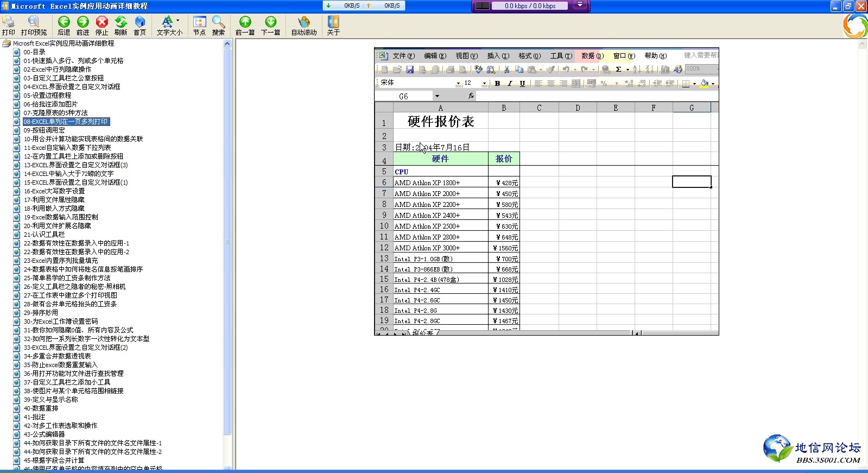The width and height of the screenshot is (868, 473).
Task: Click the Copy icon in Excel toolbar
Action: [519, 70]
